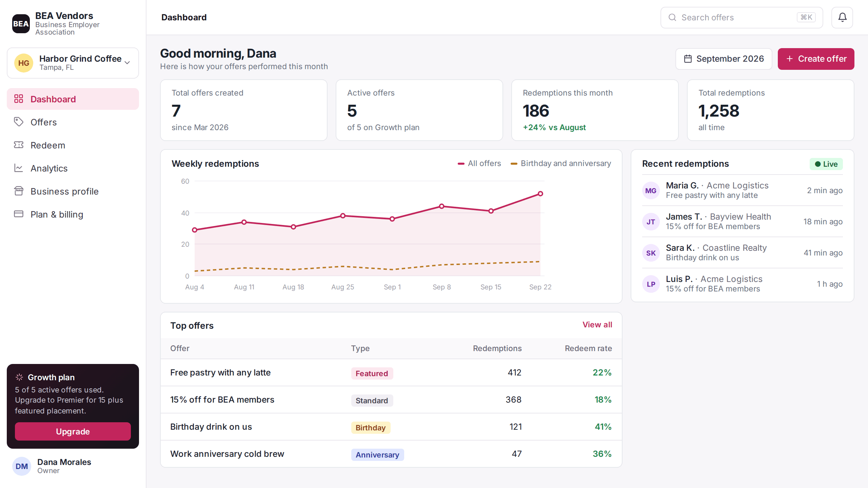This screenshot has height=488, width=868.
Task: Open Plan & billing
Action: tap(73, 214)
